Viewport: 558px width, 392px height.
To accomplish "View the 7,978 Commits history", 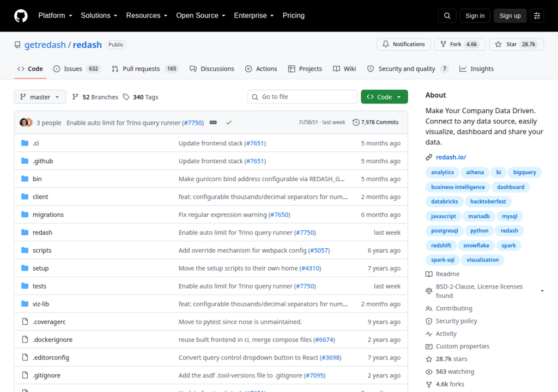I will [x=375, y=122].
